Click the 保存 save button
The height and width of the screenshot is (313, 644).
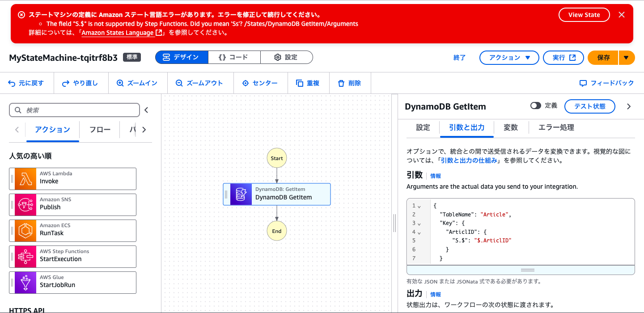(x=603, y=58)
